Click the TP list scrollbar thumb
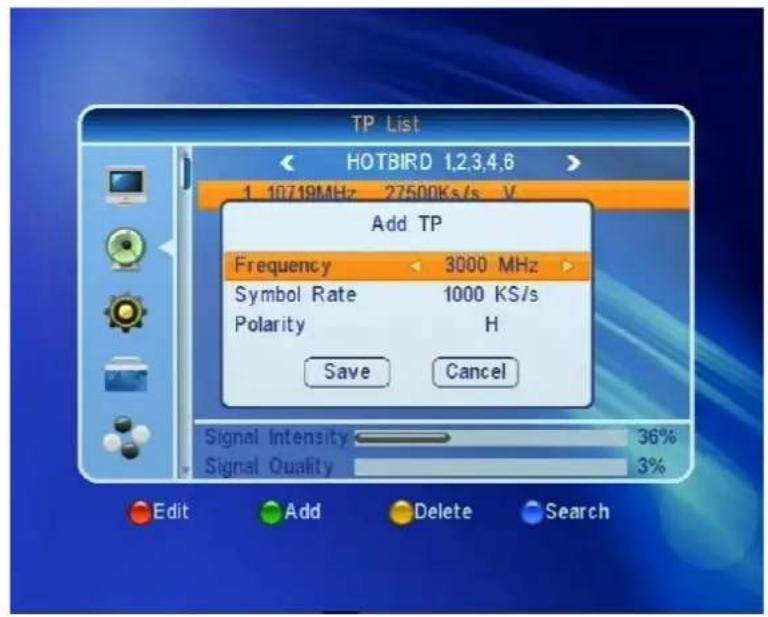Image resolution: width=768 pixels, height=617 pixels. click(186, 170)
